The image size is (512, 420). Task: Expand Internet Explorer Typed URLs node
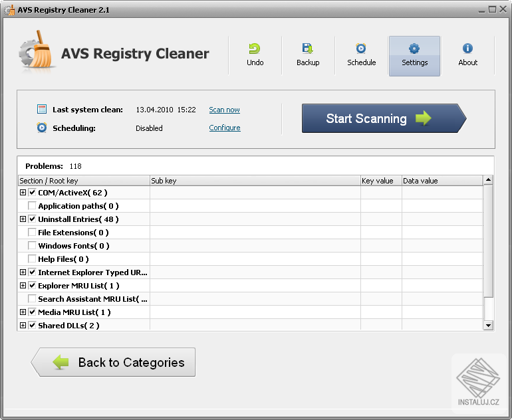[x=23, y=272]
